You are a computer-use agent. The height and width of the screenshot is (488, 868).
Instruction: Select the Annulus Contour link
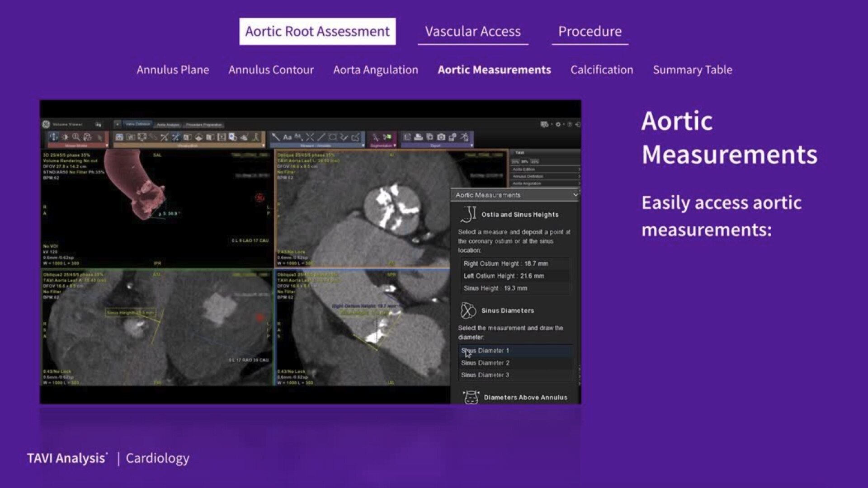click(271, 70)
